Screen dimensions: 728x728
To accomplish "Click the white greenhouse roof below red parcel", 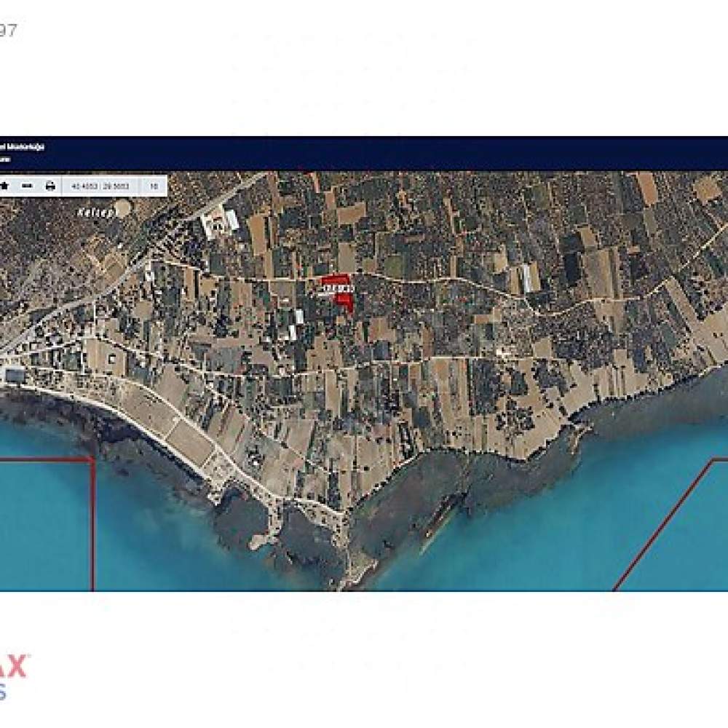I will click(299, 317).
